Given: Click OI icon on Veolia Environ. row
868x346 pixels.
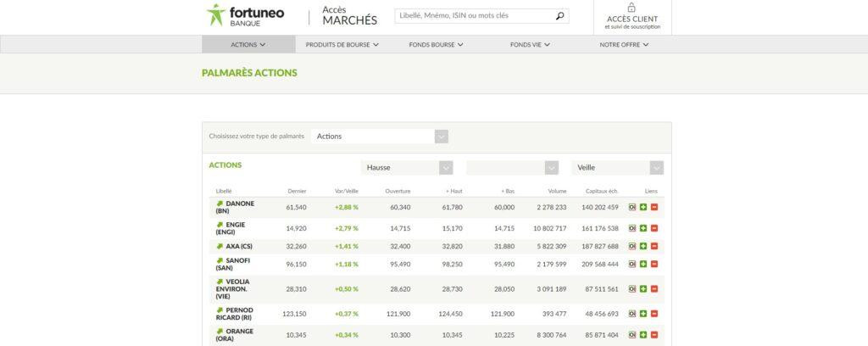Looking at the screenshot, I should coord(632,289).
